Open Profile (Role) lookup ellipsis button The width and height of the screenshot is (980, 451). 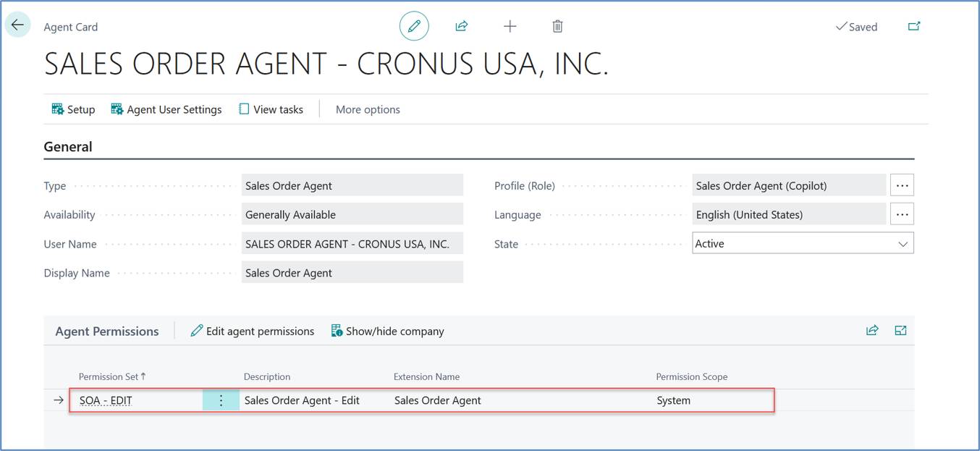coord(902,185)
